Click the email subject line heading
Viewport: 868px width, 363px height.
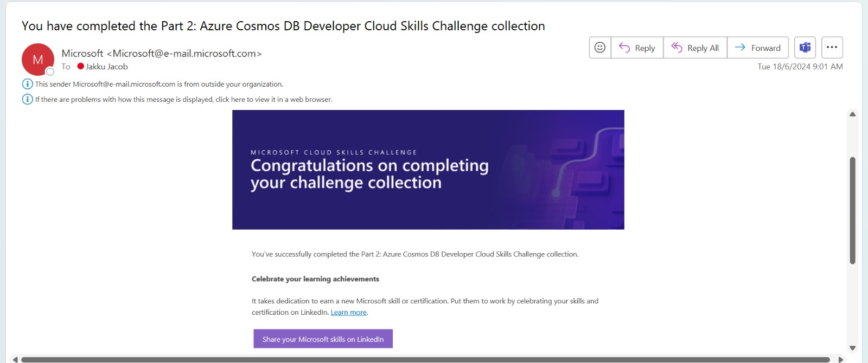283,26
